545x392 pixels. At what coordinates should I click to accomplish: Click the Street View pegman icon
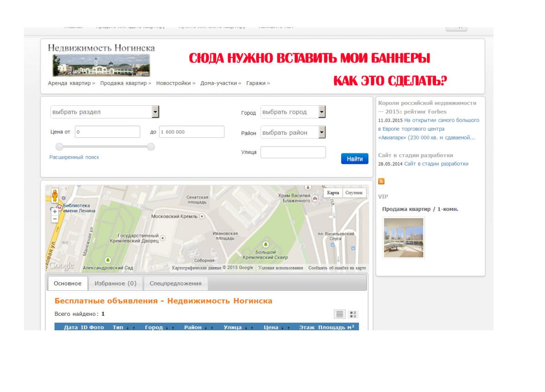(x=55, y=195)
